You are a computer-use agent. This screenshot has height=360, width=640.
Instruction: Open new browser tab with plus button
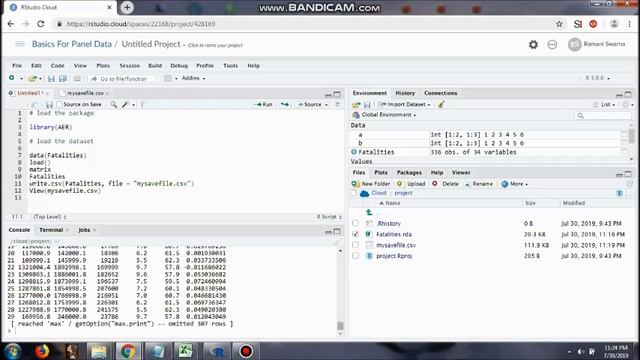[x=127, y=7]
